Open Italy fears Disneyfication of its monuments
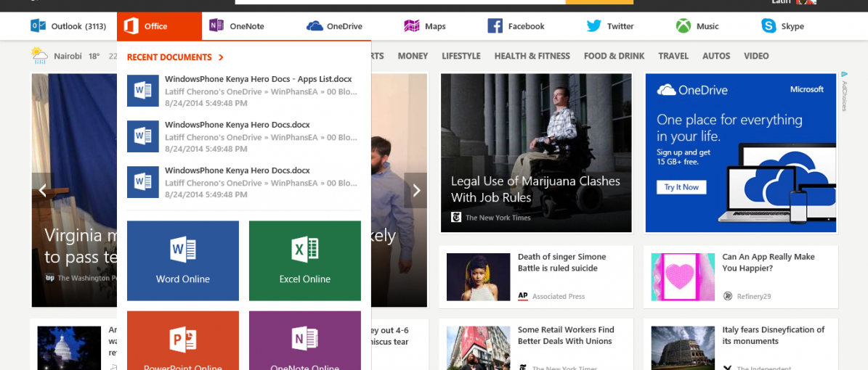868x370 pixels. (774, 335)
